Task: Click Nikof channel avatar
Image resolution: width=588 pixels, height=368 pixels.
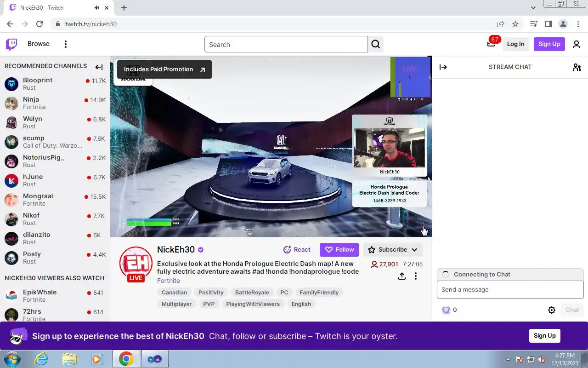Action: click(11, 219)
